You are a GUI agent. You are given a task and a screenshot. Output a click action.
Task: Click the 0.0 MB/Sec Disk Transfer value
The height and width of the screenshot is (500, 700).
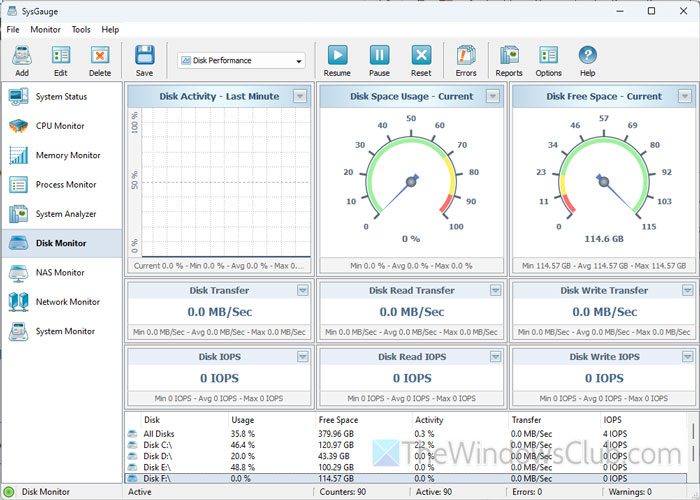click(x=220, y=312)
